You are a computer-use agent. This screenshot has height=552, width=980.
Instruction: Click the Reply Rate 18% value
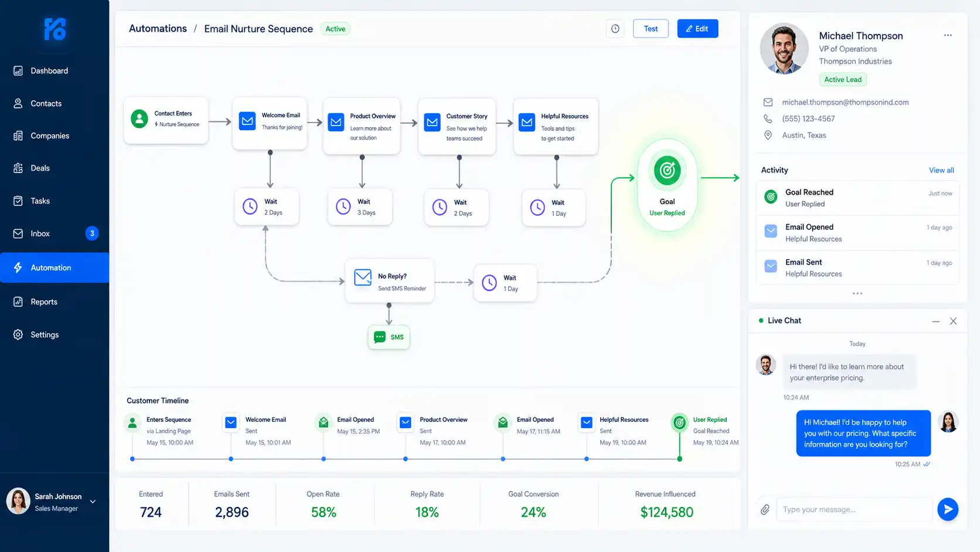(x=427, y=512)
